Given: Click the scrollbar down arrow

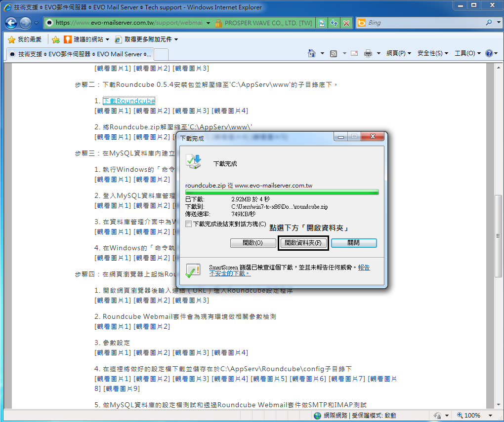Looking at the screenshot, I should point(498,405).
